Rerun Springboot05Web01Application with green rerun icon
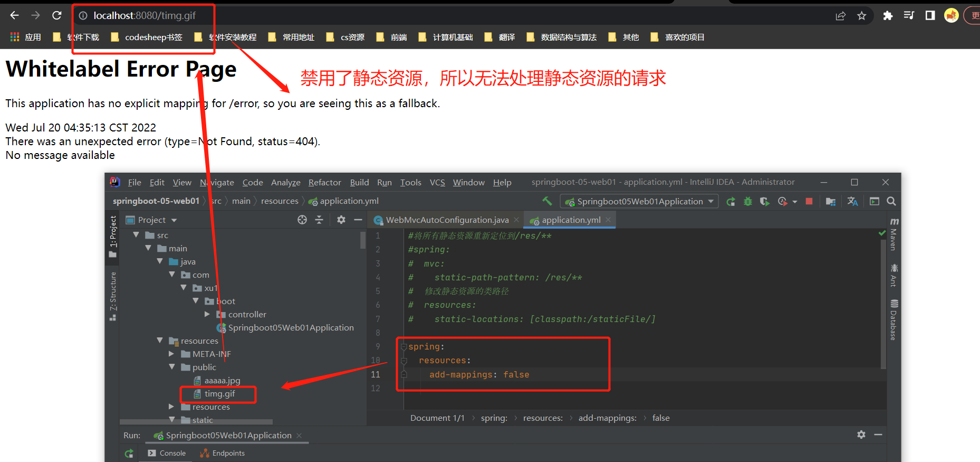980x462 pixels. [x=731, y=201]
